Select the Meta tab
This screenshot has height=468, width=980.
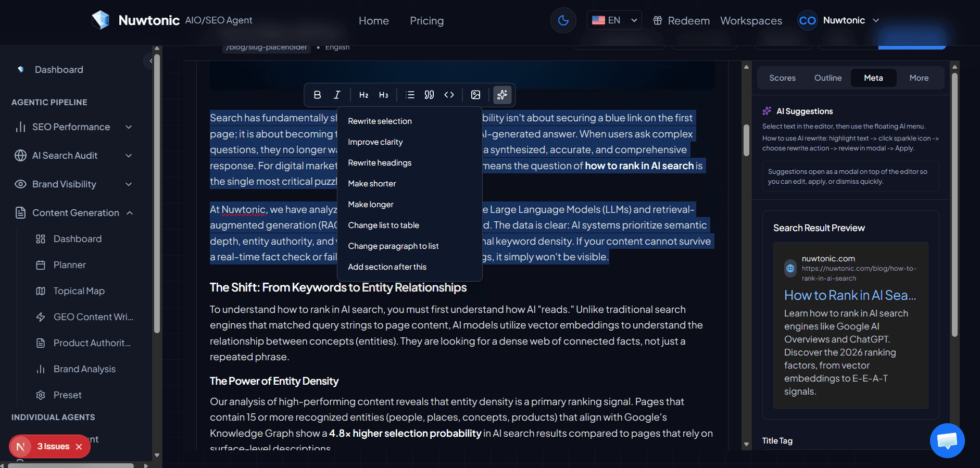pyautogui.click(x=873, y=78)
